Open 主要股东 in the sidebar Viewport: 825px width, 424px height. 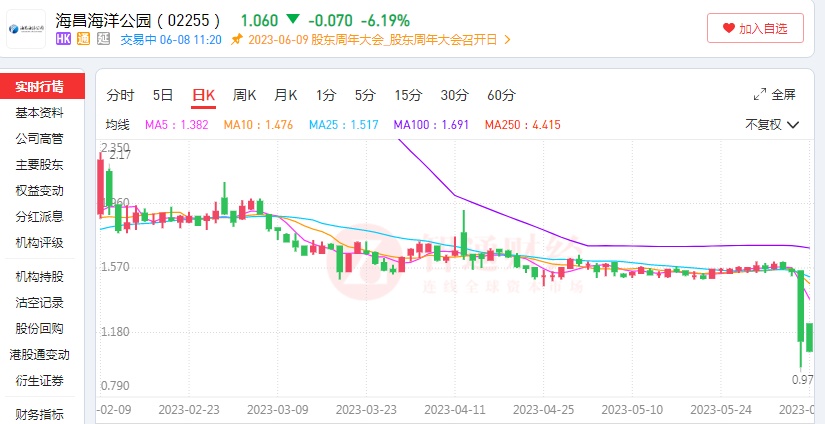tap(39, 165)
